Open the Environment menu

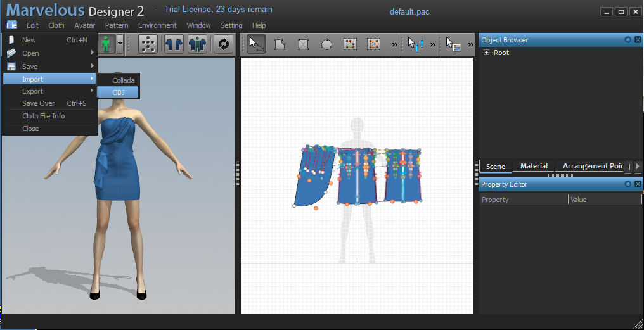tap(157, 25)
